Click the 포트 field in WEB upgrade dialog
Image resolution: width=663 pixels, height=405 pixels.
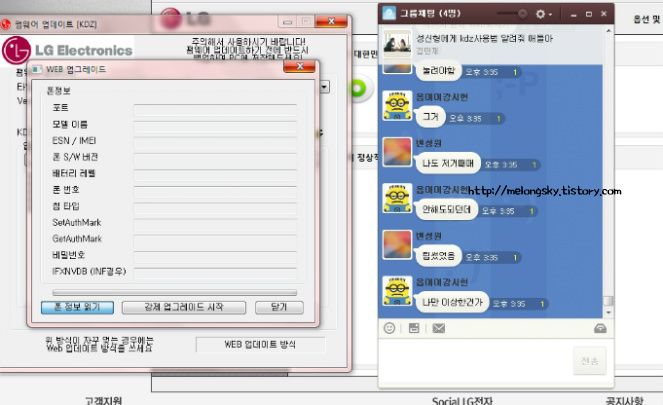[215, 109]
